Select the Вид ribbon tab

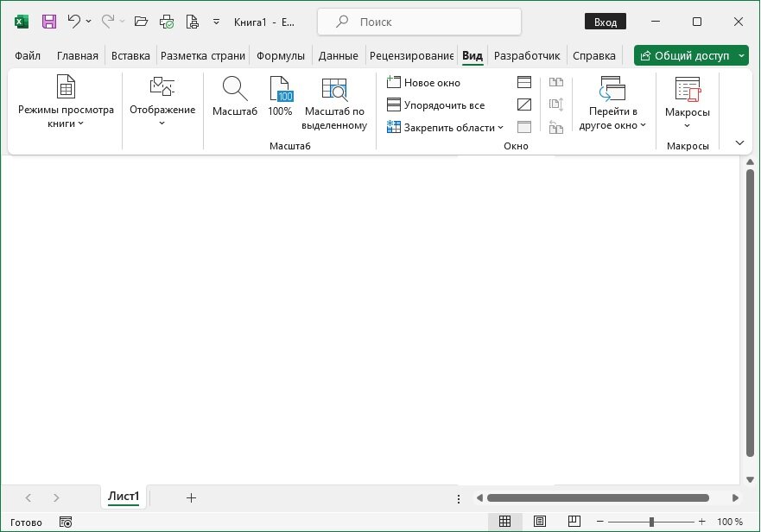(x=472, y=56)
